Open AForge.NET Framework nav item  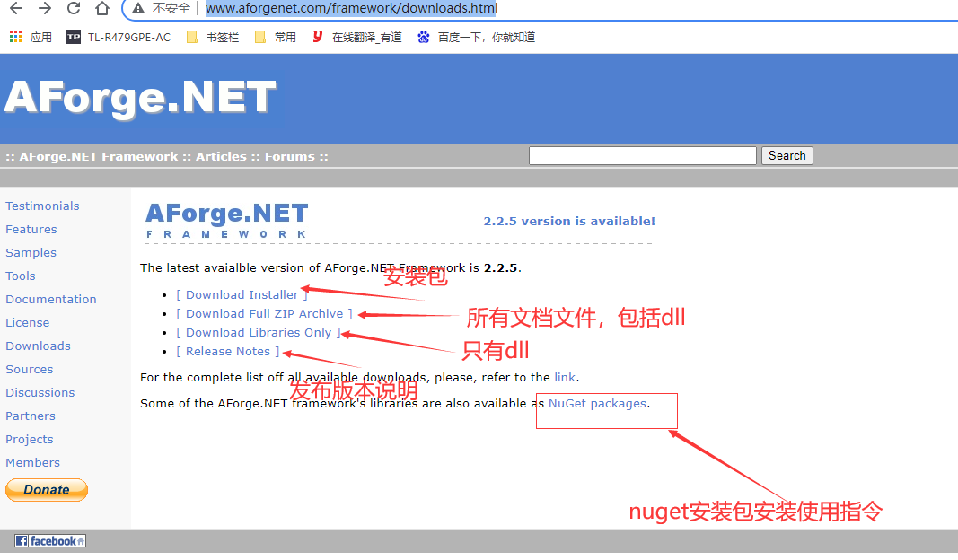99,157
